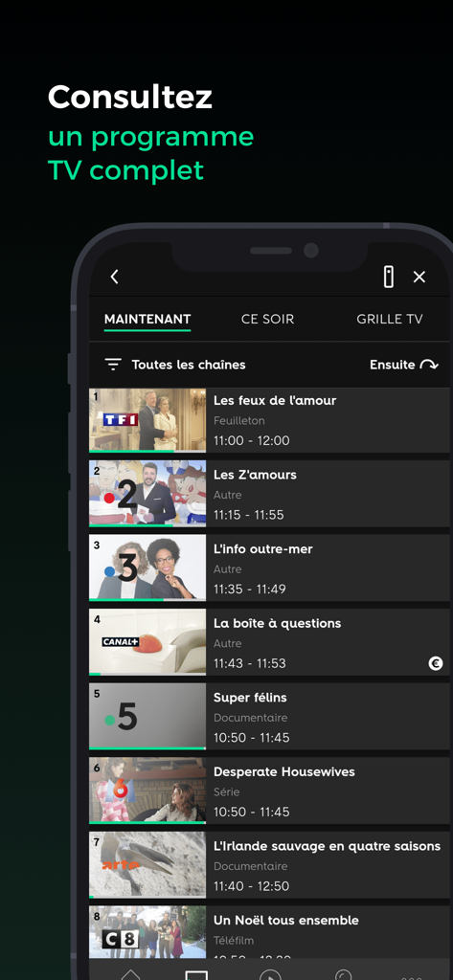The width and height of the screenshot is (453, 980).
Task: Click the 11:15 - 11:55 time slot text
Action: click(x=248, y=515)
